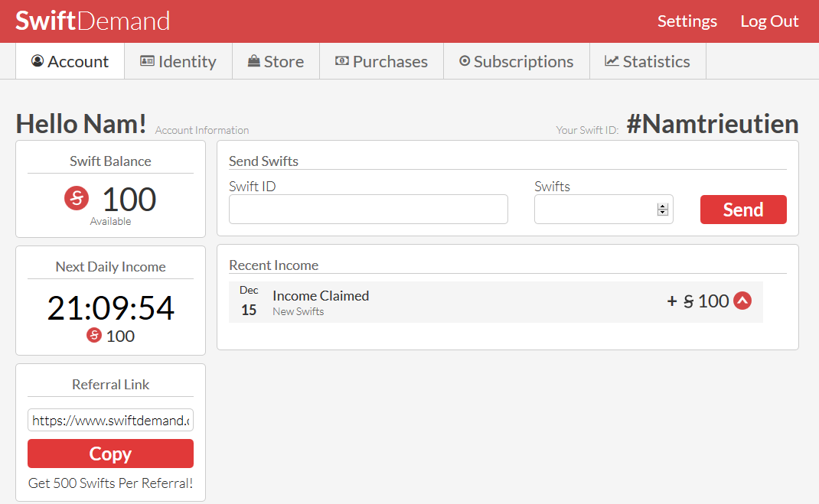Open Settings in the top bar
This screenshot has width=819, height=504.
click(x=687, y=21)
